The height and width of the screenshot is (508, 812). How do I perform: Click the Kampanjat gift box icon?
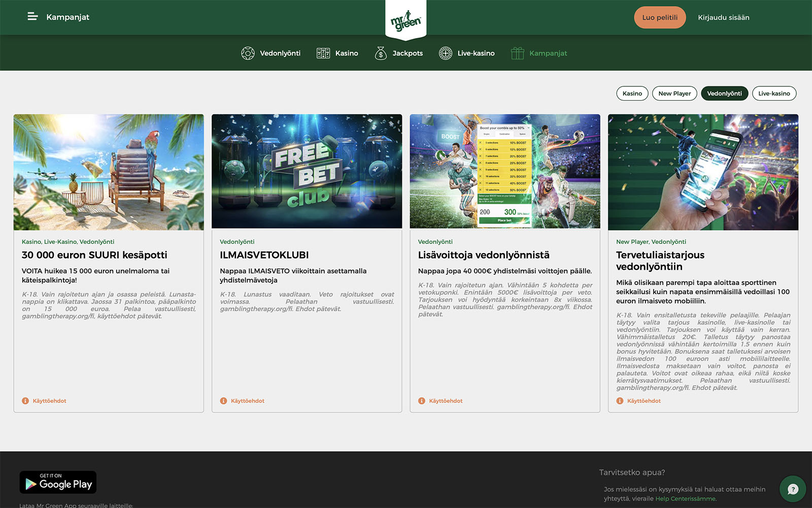coord(517,53)
